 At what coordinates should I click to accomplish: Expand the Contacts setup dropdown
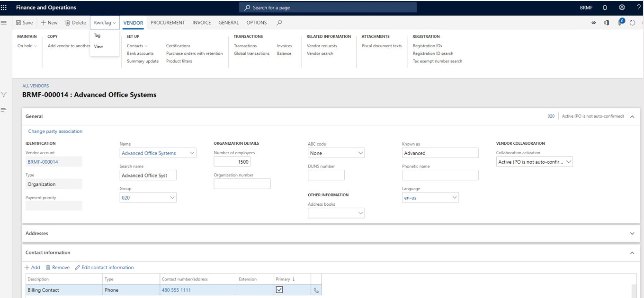coord(137,46)
